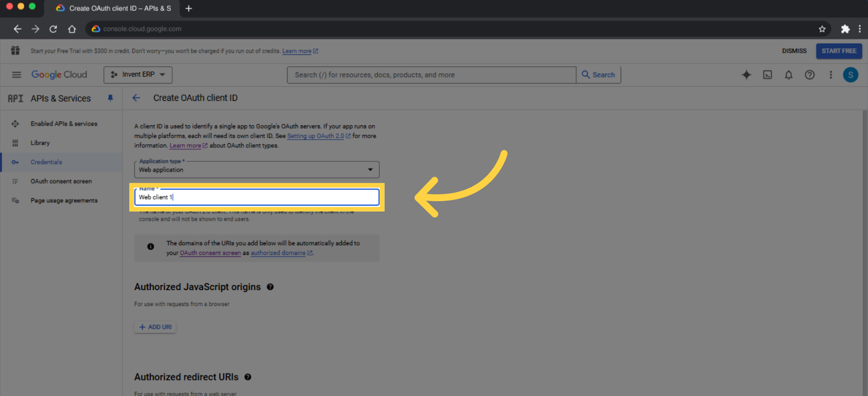
Task: Open the Gemini sparkle assistant icon
Action: click(x=746, y=75)
